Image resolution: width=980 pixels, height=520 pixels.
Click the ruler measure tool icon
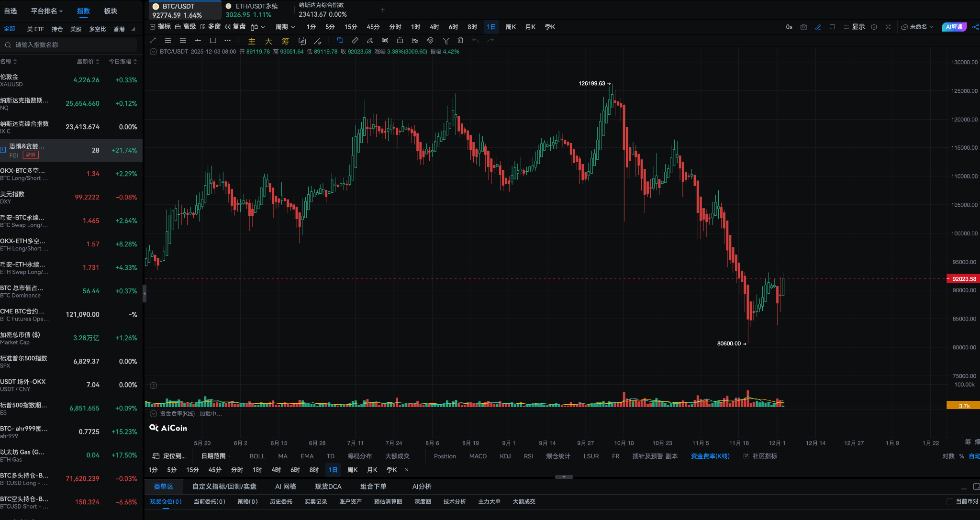point(355,41)
